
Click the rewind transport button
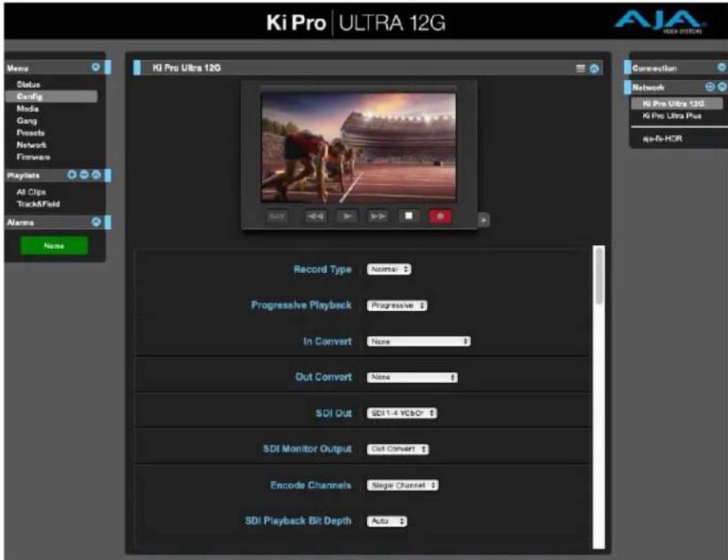pyautogui.click(x=316, y=217)
